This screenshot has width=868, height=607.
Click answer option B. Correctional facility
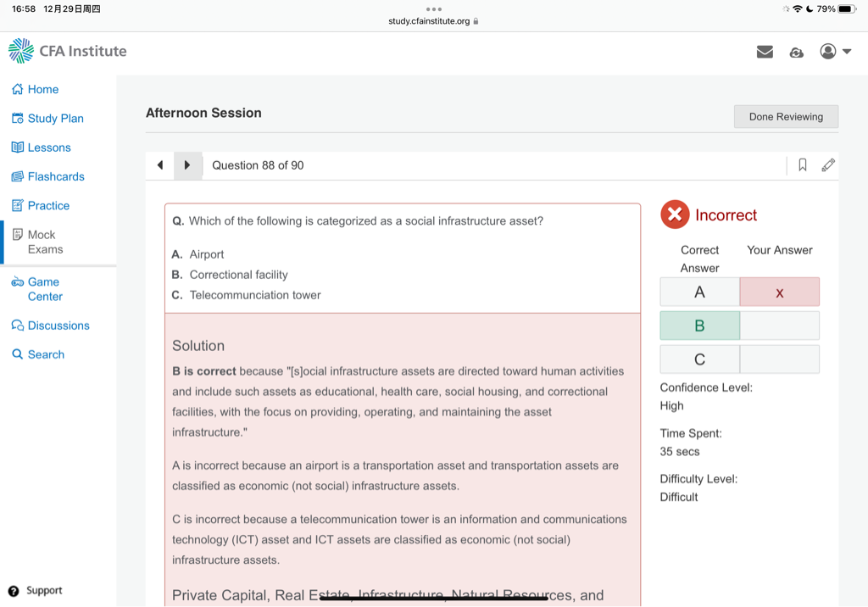[230, 275]
